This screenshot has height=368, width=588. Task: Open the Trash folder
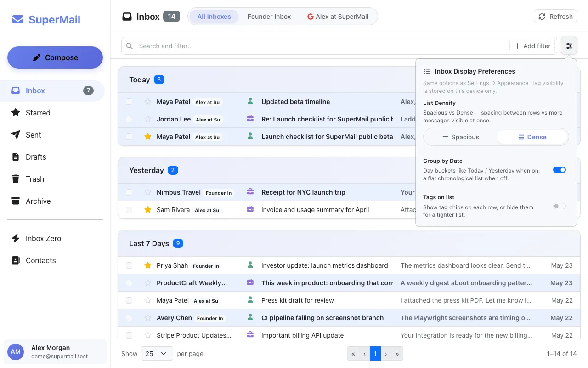(x=55, y=179)
